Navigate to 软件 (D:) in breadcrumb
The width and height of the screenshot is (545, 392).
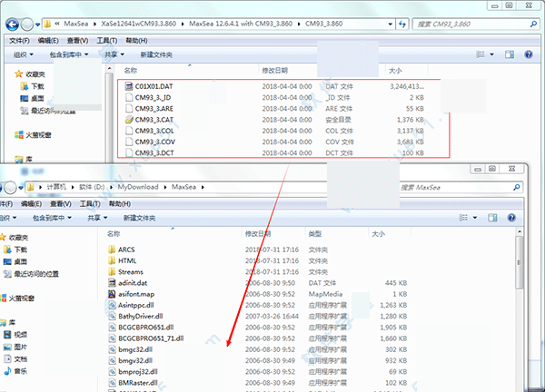tap(92, 187)
